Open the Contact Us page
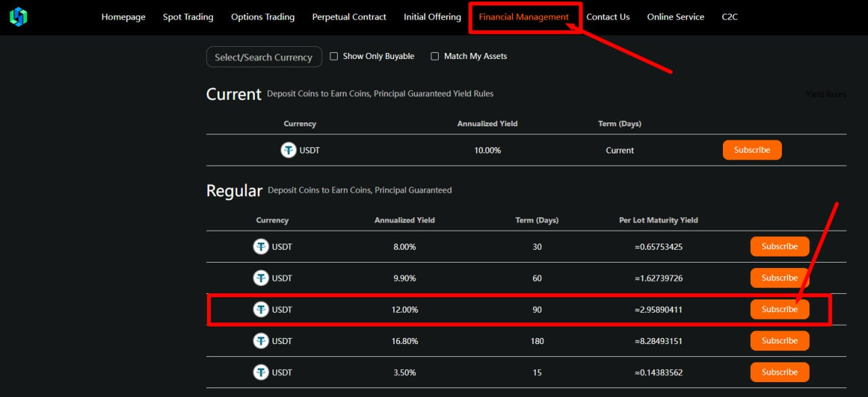This screenshot has height=397, width=868. pyautogui.click(x=608, y=17)
